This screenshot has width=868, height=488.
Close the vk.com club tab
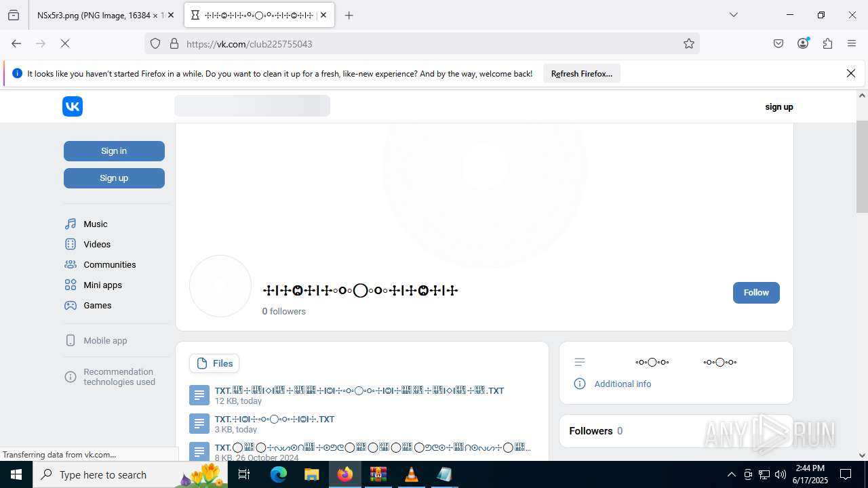pyautogui.click(x=323, y=15)
